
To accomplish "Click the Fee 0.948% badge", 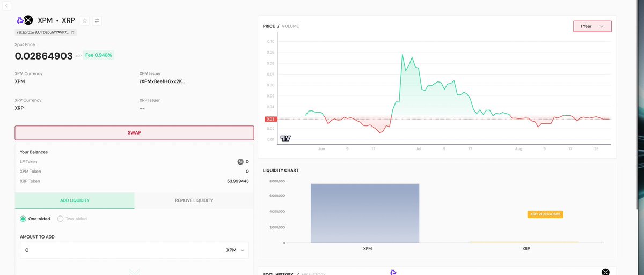I will click(98, 55).
